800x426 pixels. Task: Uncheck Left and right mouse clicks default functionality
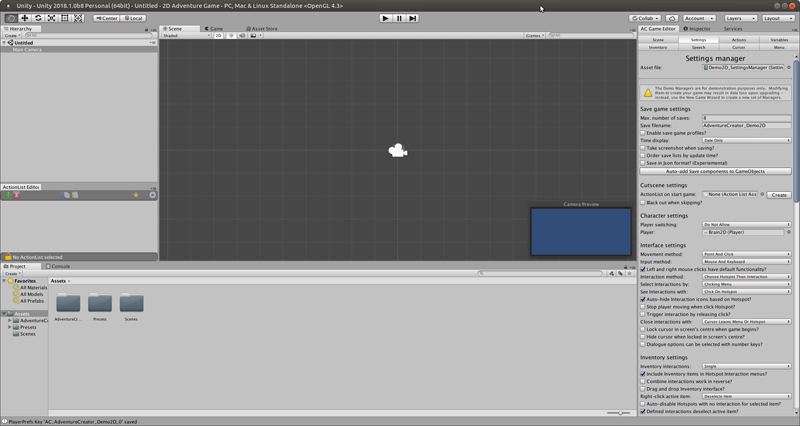coord(643,269)
